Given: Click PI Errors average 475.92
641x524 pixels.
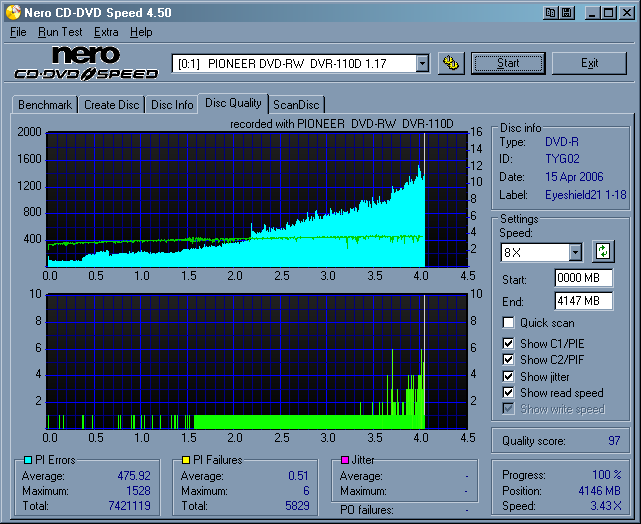Looking at the screenshot, I should point(134,476).
